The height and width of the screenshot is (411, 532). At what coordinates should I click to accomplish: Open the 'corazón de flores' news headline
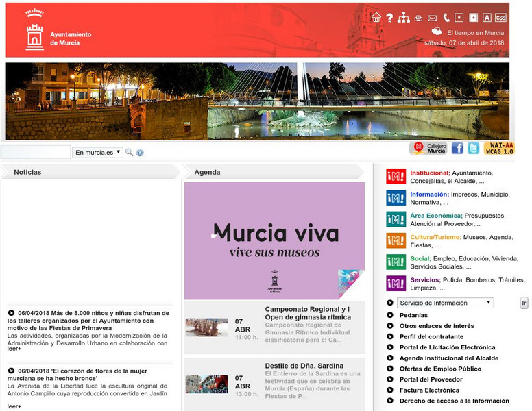[x=77, y=375]
